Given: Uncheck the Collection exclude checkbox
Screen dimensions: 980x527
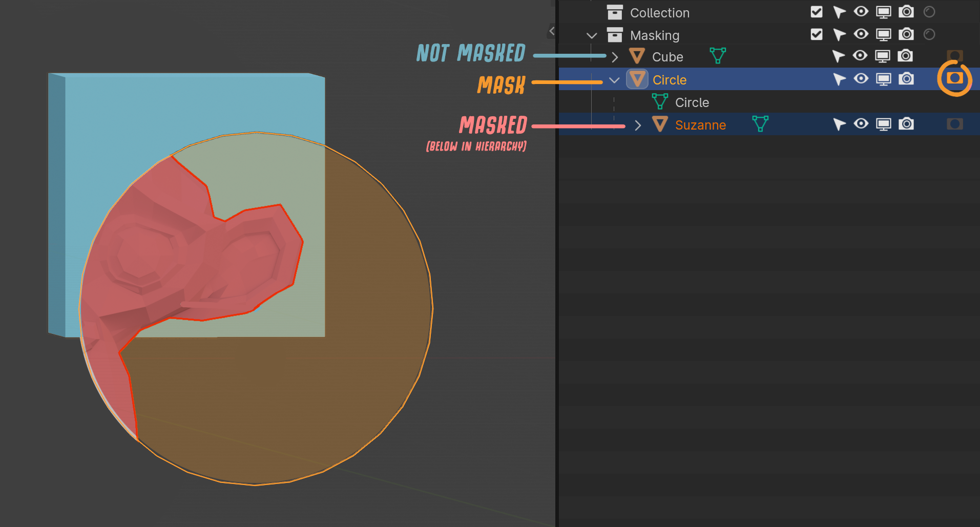Looking at the screenshot, I should click(817, 12).
